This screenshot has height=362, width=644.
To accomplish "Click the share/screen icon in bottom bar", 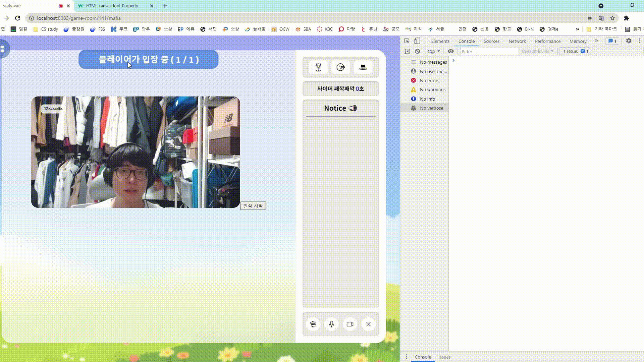I will coord(350,324).
